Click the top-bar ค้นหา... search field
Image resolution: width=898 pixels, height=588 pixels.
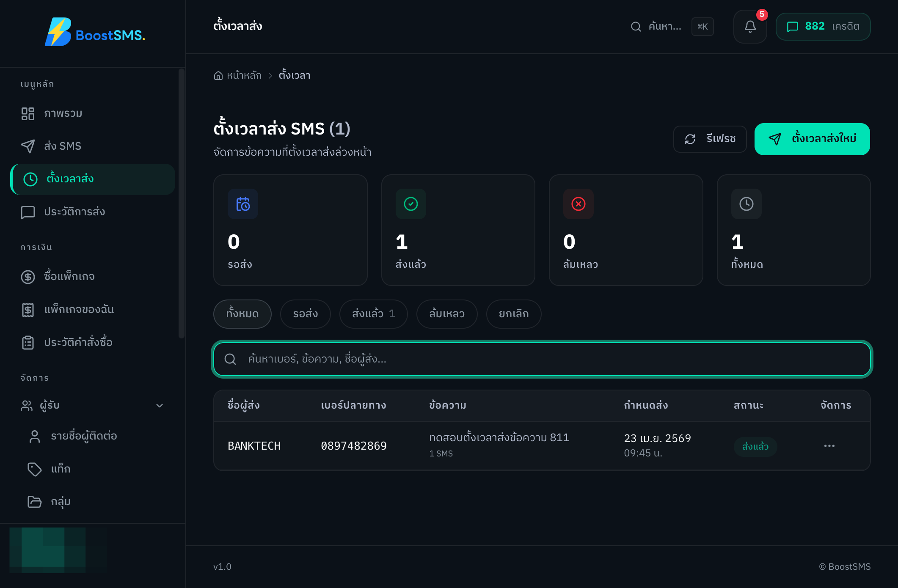(672, 27)
